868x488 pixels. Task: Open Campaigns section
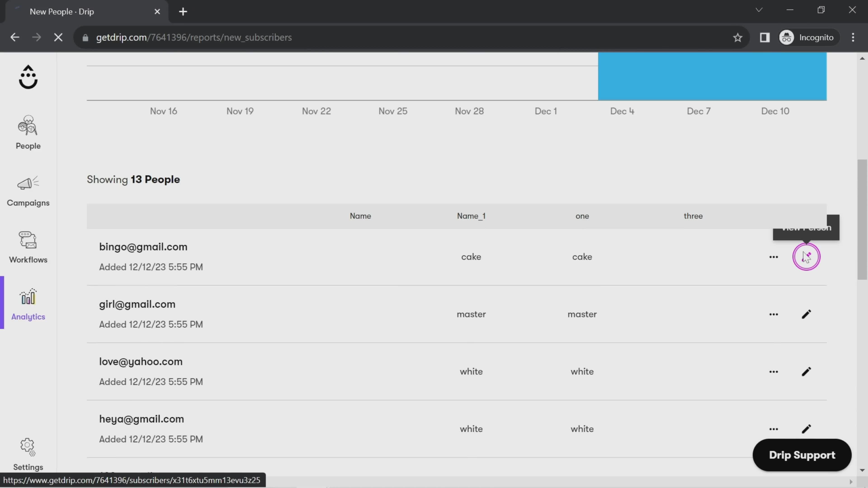coord(28,191)
